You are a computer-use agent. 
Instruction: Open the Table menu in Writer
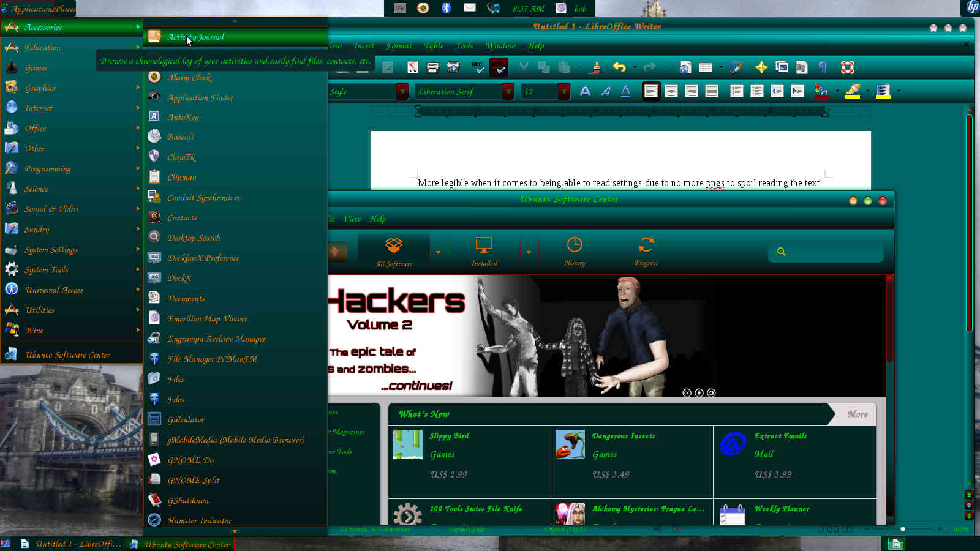pyautogui.click(x=434, y=46)
